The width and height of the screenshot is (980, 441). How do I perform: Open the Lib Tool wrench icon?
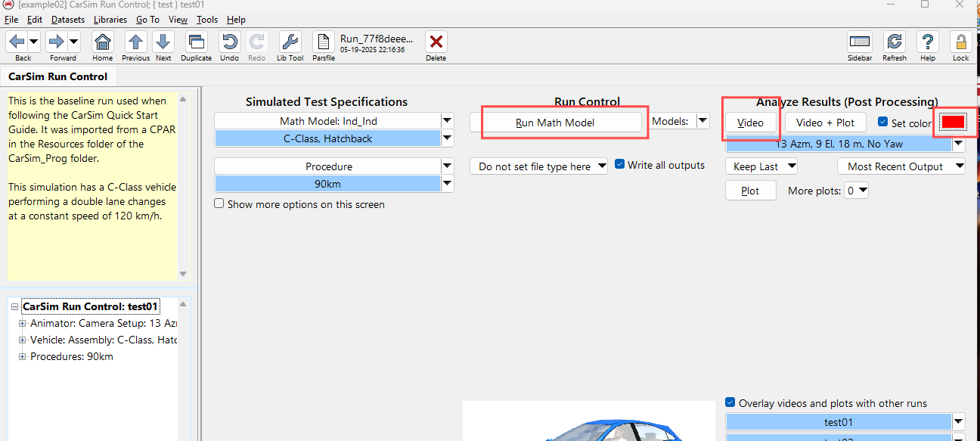pyautogui.click(x=290, y=42)
